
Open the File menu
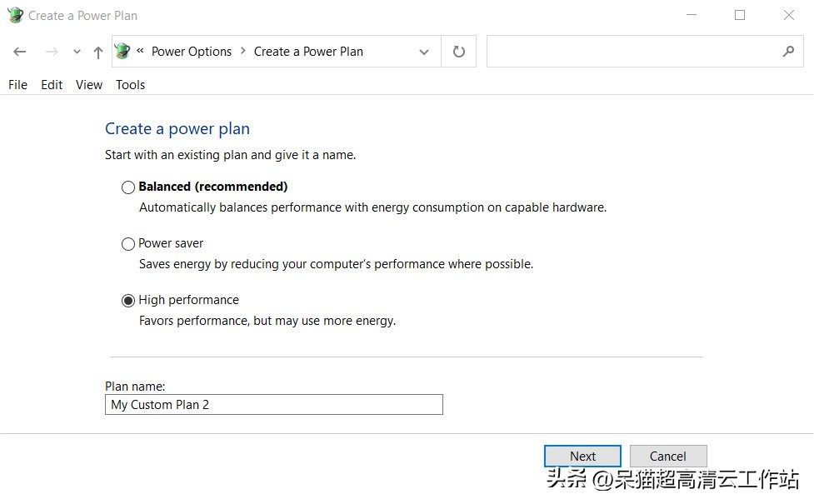pos(17,85)
